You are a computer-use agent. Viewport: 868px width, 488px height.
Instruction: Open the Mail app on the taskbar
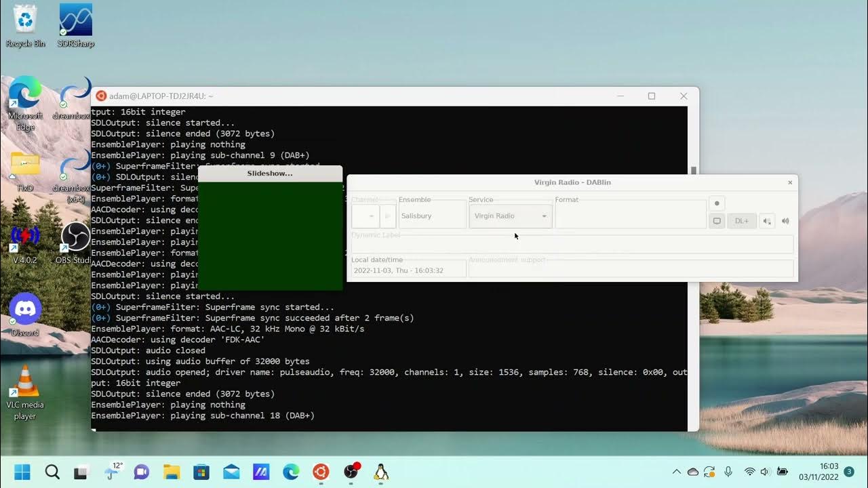(x=231, y=472)
